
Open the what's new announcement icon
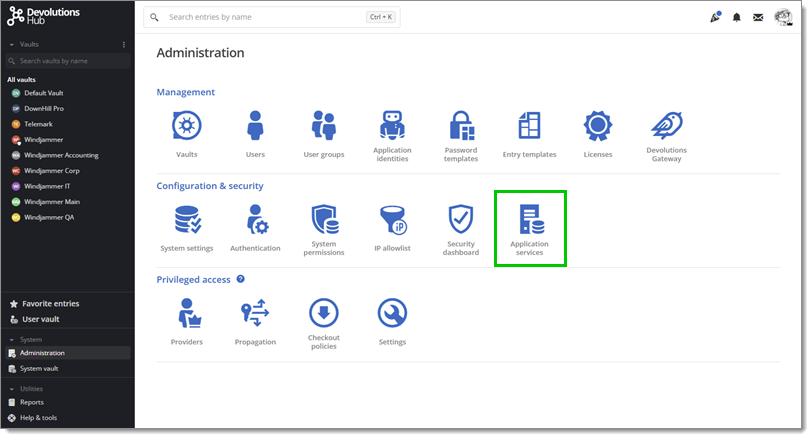point(715,17)
